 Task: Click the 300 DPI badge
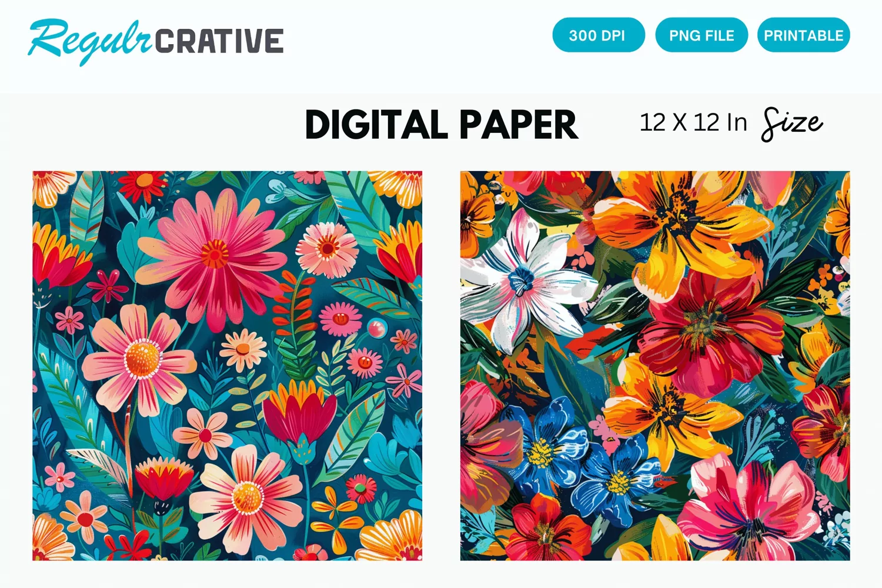pyautogui.click(x=599, y=35)
